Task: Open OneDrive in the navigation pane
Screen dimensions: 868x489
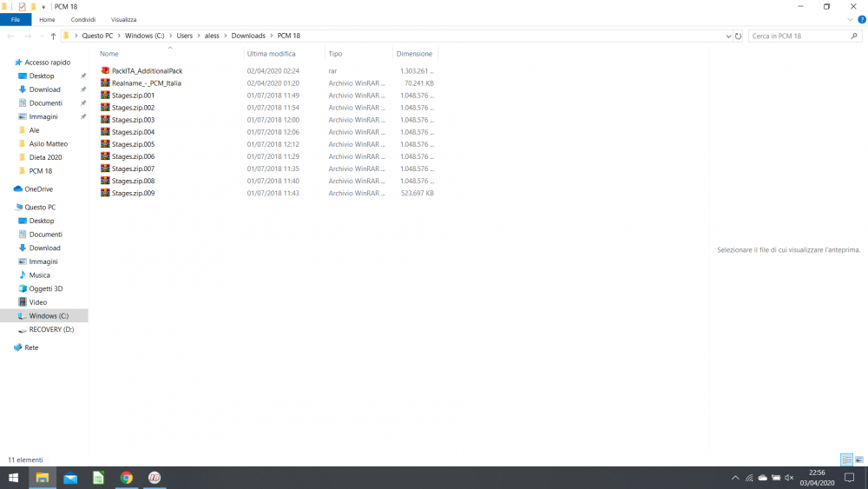Action: (x=39, y=188)
